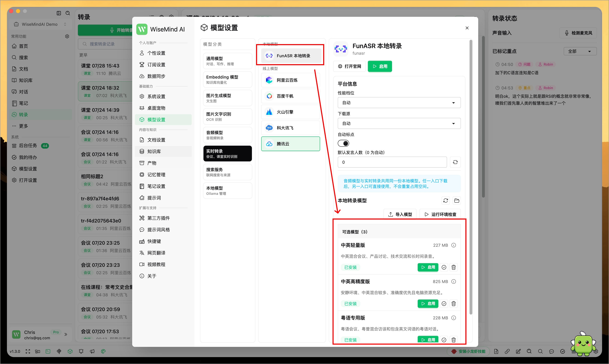609x364 pixels.
Task: Show info for the 中英高精度版 model
Action: click(x=454, y=282)
